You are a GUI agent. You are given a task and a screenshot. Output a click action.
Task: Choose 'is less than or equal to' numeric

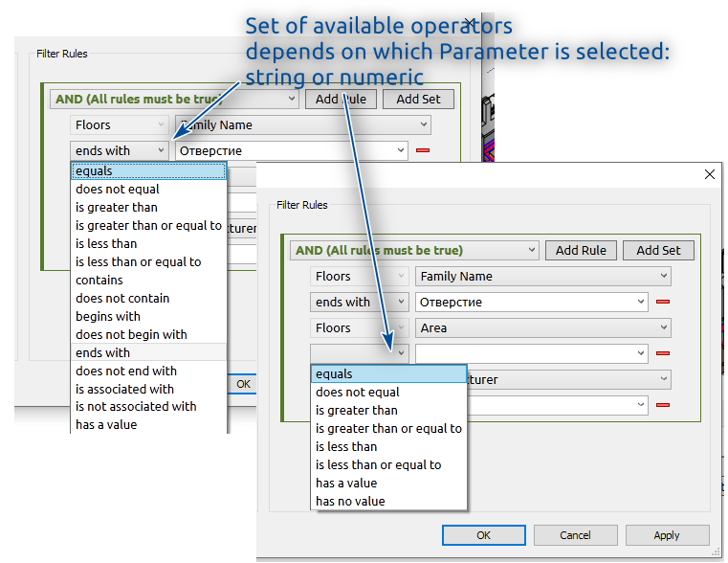click(x=388, y=464)
